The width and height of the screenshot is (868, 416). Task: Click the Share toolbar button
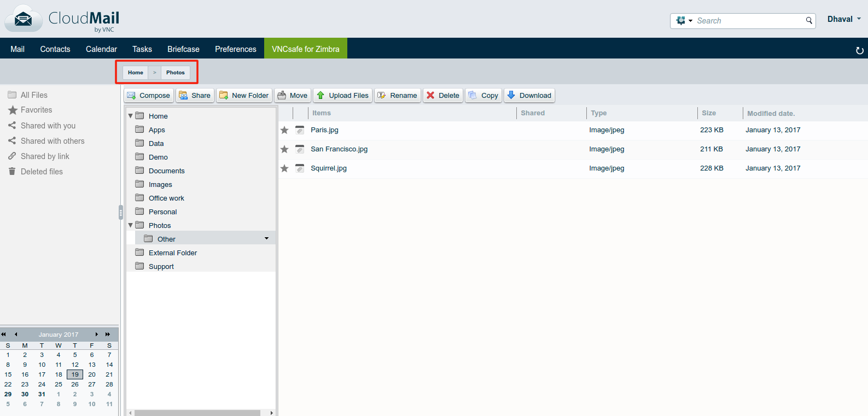click(195, 95)
